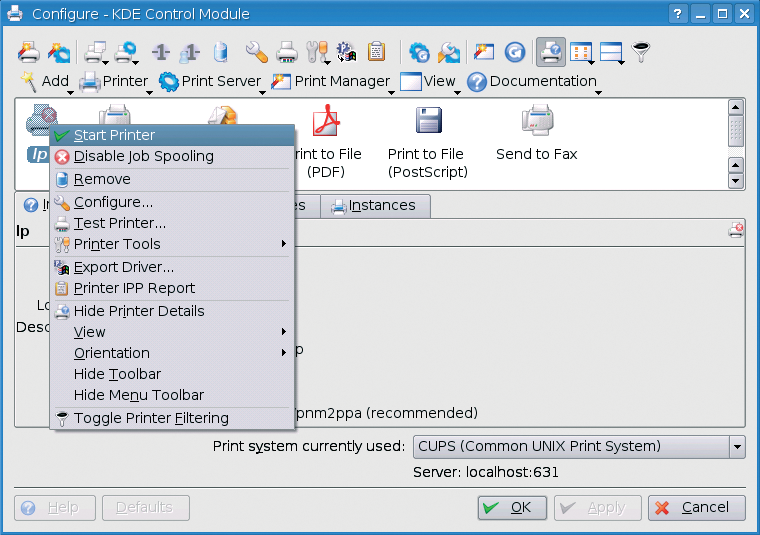Open the View menu in the menu toolbar

tap(430, 82)
